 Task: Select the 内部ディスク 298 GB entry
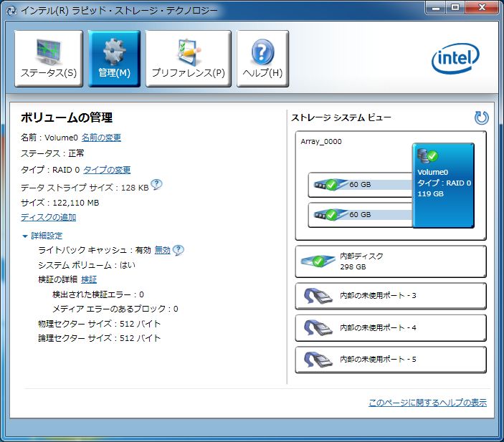coord(391,261)
